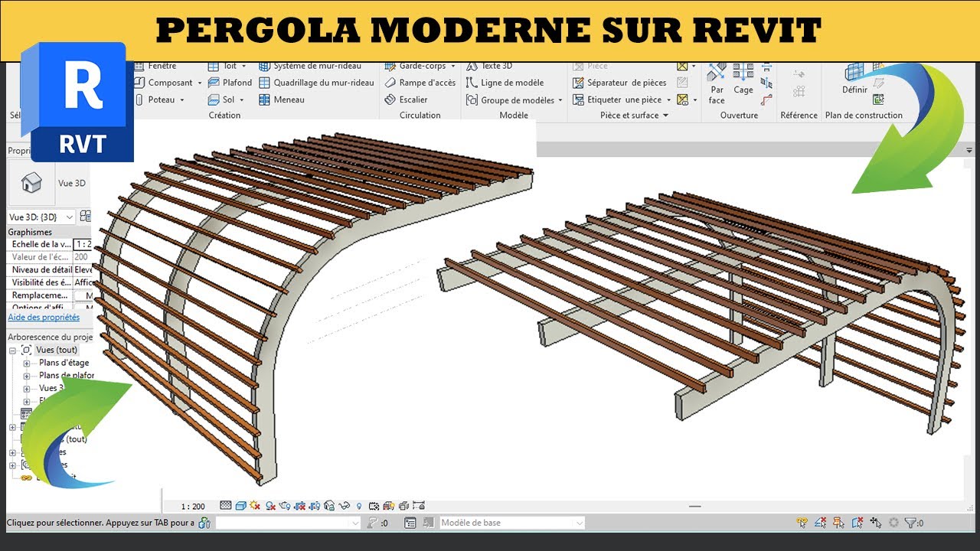
Task: Select the Vues (tout) tree item
Action: point(57,350)
